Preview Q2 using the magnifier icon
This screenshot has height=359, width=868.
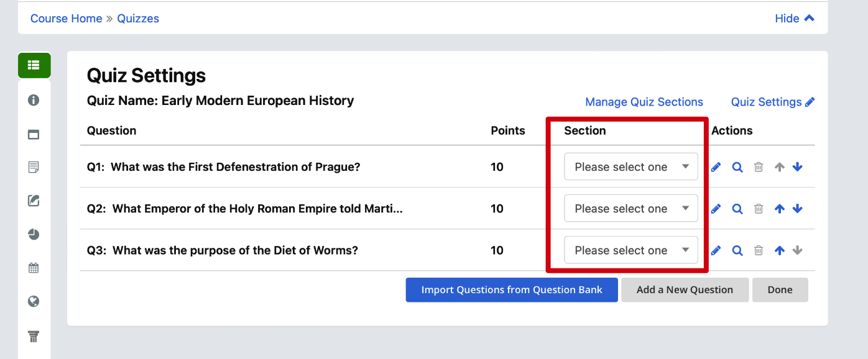[737, 209]
